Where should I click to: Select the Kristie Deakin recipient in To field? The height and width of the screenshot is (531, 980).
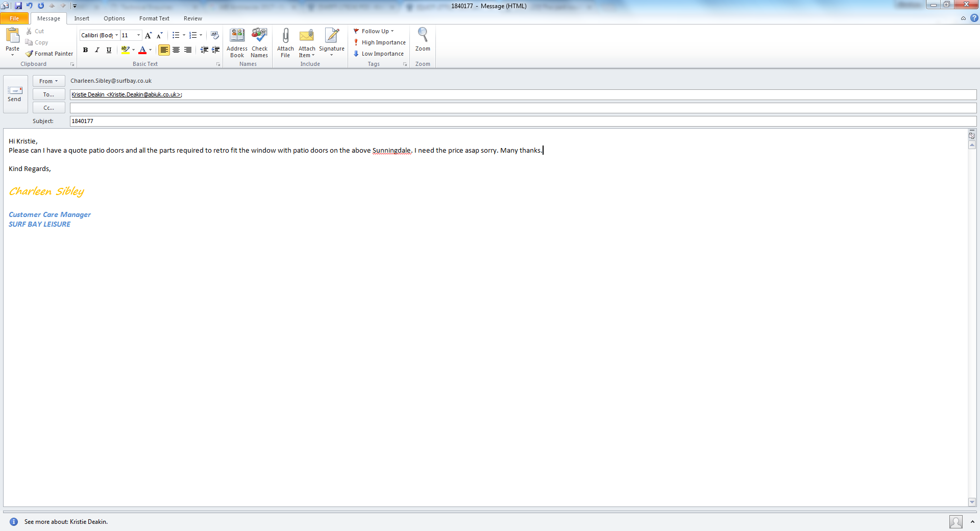click(x=127, y=94)
